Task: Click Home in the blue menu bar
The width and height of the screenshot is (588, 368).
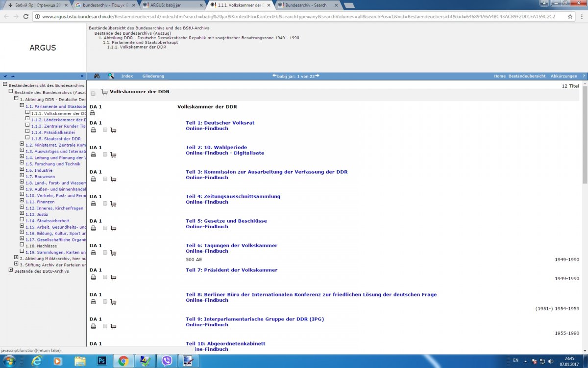Action: pos(499,76)
